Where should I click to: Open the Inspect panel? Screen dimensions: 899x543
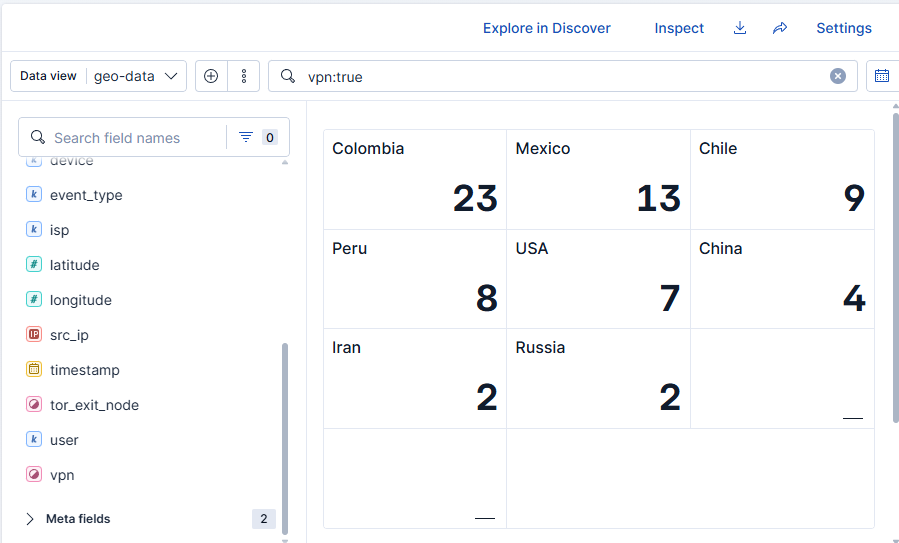679,28
